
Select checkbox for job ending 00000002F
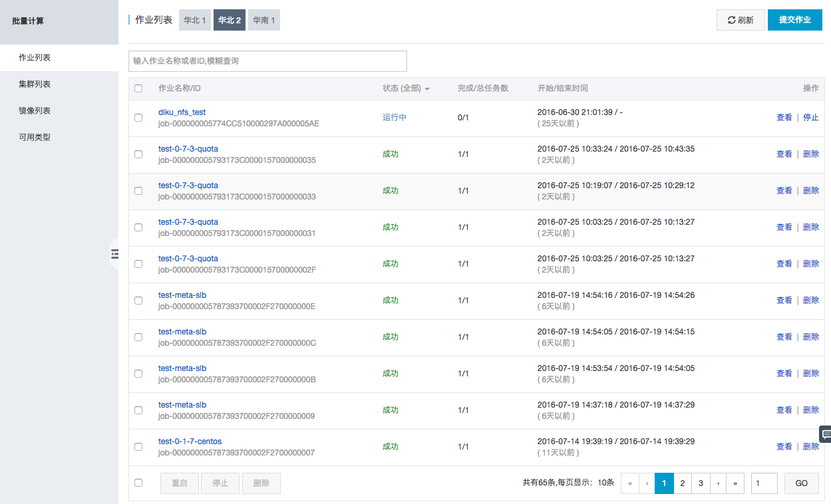coord(138,264)
